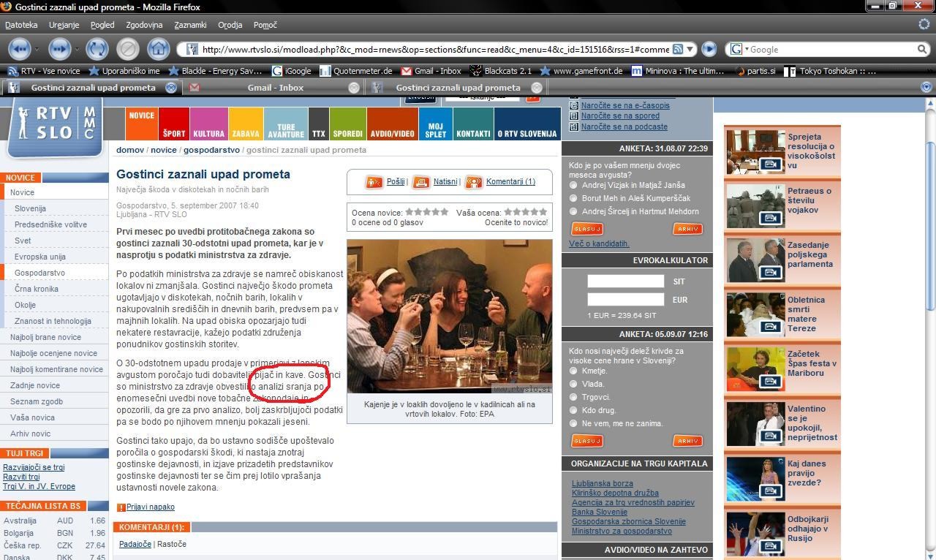Select Borut Meh in Aleš Kumperščak option
The image size is (936, 560).
(x=573, y=199)
